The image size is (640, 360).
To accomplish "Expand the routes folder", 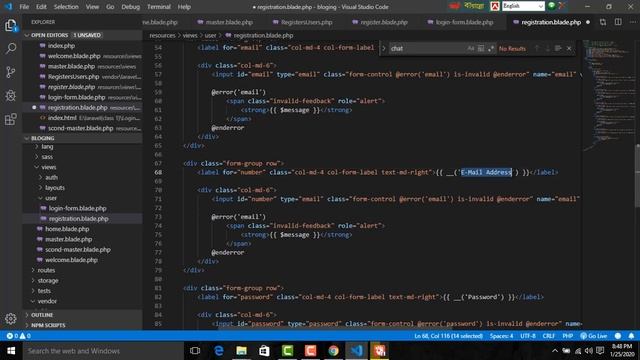I will click(46, 270).
